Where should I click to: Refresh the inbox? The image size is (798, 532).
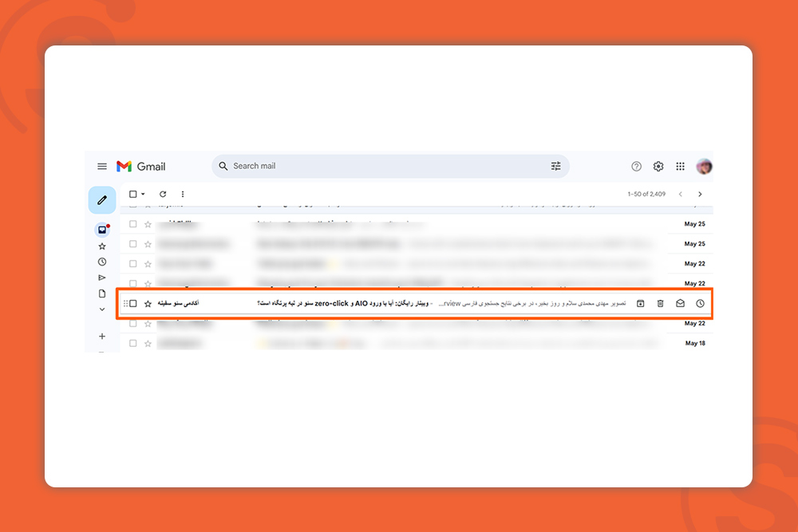tap(162, 194)
